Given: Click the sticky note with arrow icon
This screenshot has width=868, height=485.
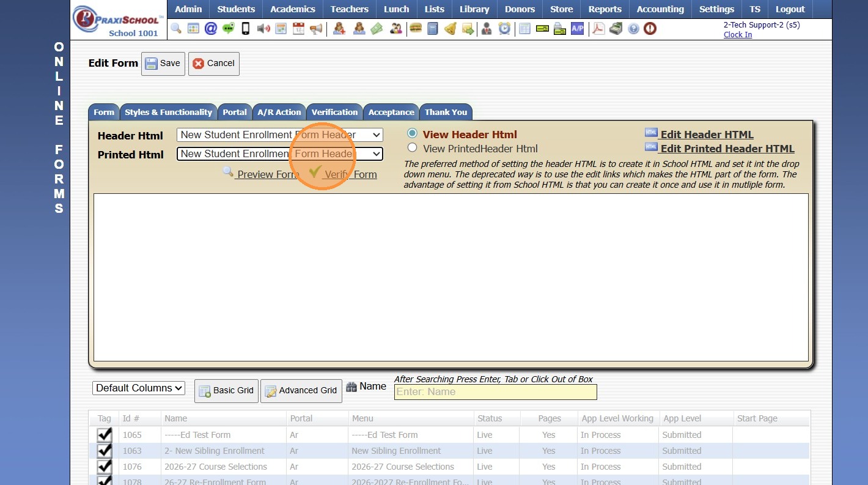Looking at the screenshot, I should click(x=468, y=28).
